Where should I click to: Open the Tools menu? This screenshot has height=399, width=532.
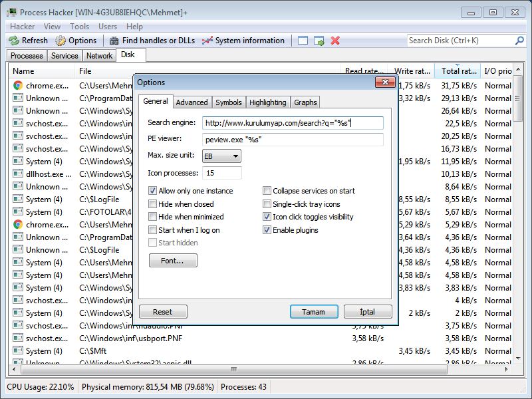(x=79, y=27)
